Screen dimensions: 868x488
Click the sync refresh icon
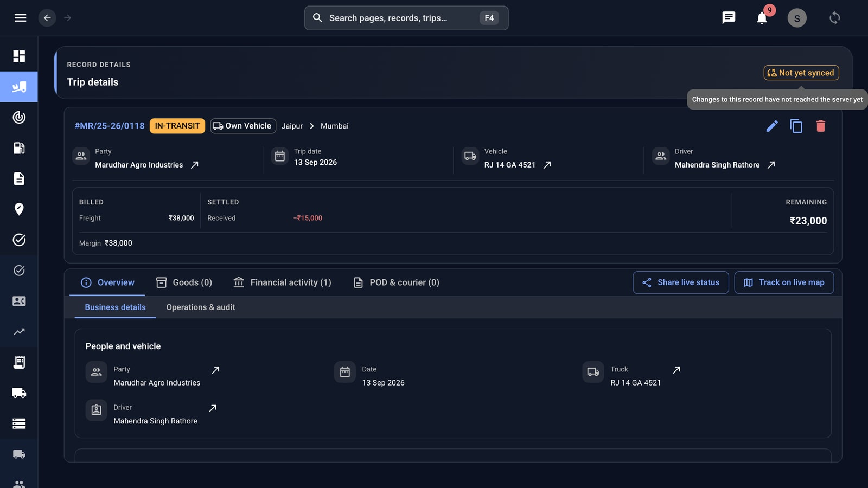point(835,18)
